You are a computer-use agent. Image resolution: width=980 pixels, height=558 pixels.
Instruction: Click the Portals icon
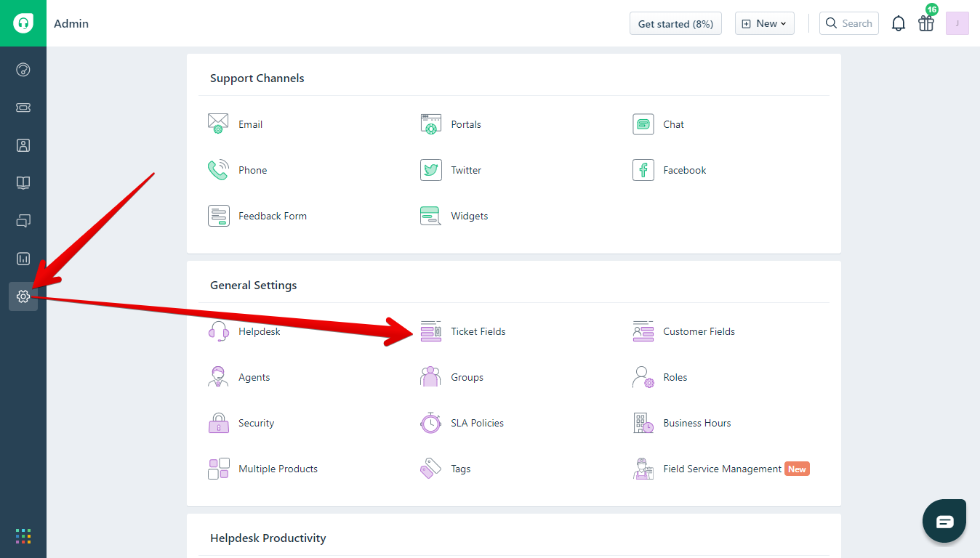point(431,124)
